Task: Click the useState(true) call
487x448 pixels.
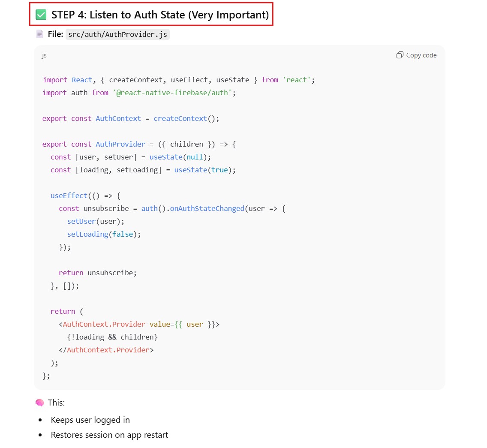Action: [x=204, y=170]
